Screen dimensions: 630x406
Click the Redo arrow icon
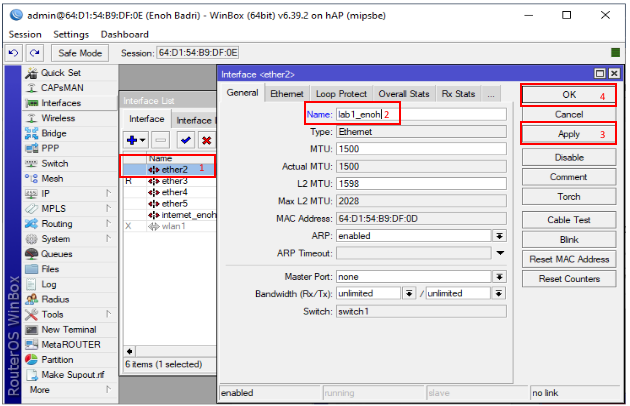tap(35, 53)
